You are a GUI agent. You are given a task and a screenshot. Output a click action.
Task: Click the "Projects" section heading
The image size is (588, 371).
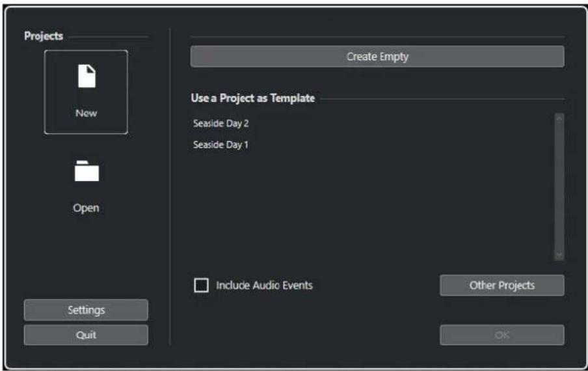[x=44, y=36]
